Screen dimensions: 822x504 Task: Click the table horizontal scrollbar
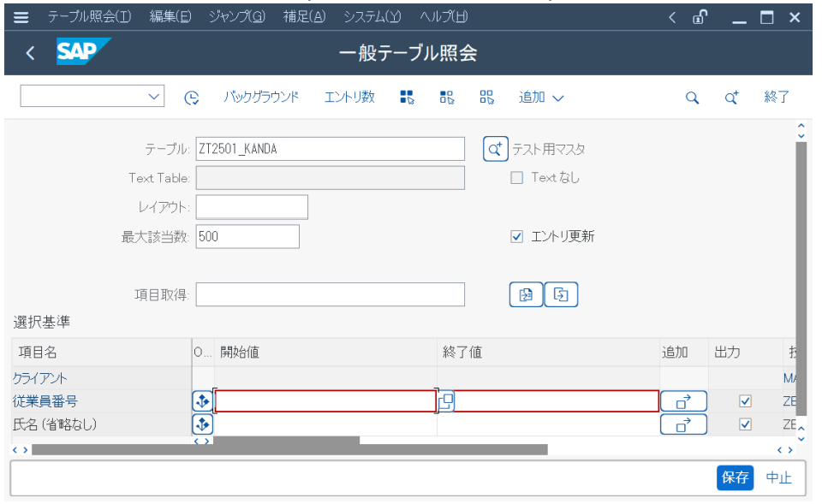pyautogui.click(x=289, y=450)
